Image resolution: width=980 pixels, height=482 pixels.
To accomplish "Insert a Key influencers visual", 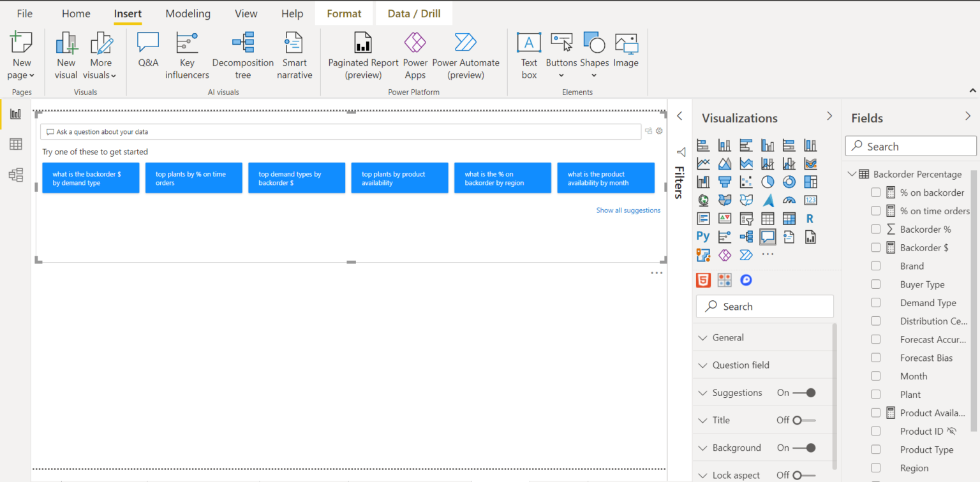I will coord(186,54).
